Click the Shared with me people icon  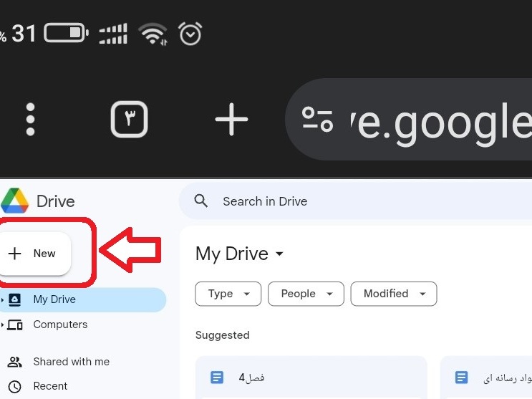[x=14, y=362]
